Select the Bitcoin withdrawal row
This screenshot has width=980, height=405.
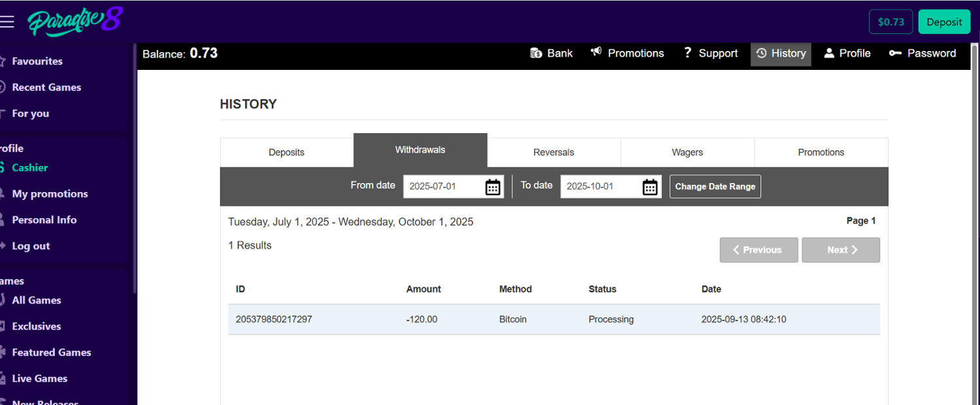pyautogui.click(x=553, y=319)
